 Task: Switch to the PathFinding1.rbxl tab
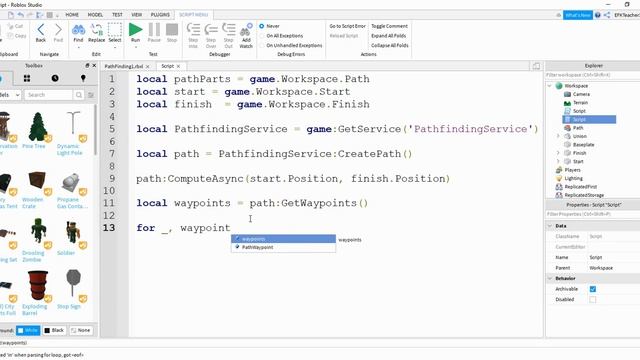pos(123,66)
